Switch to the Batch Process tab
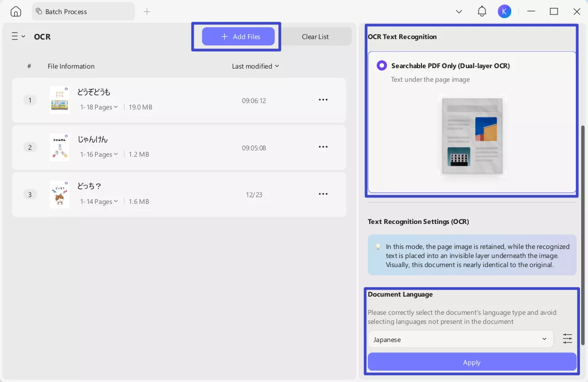588x382 pixels. [x=83, y=12]
